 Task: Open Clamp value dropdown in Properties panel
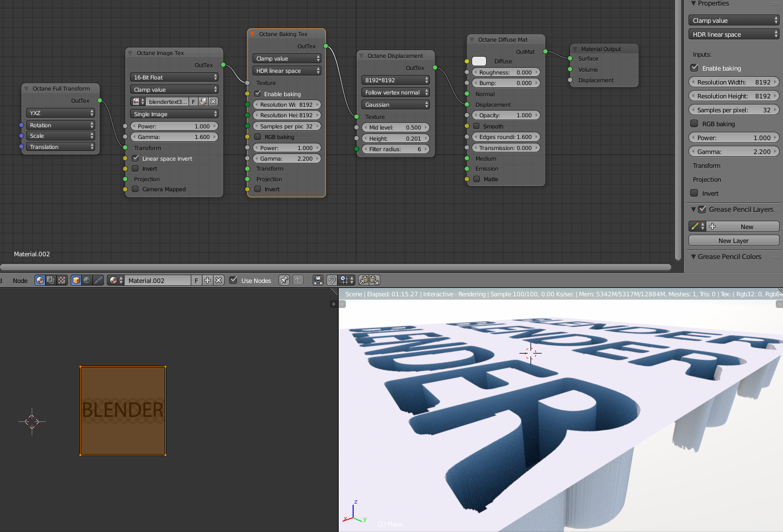[734, 21]
